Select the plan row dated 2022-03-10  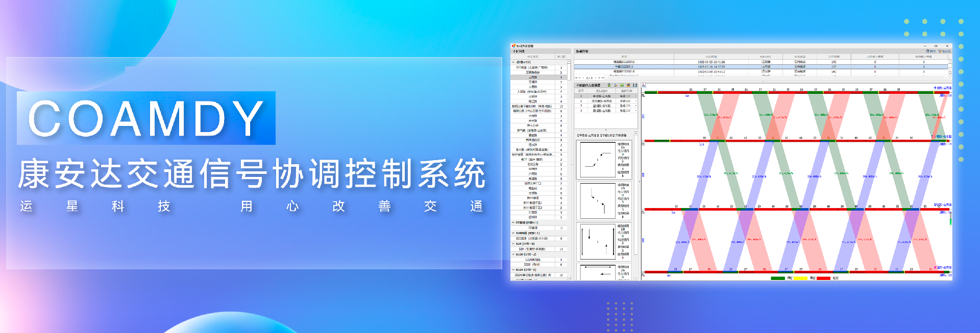[761, 67]
